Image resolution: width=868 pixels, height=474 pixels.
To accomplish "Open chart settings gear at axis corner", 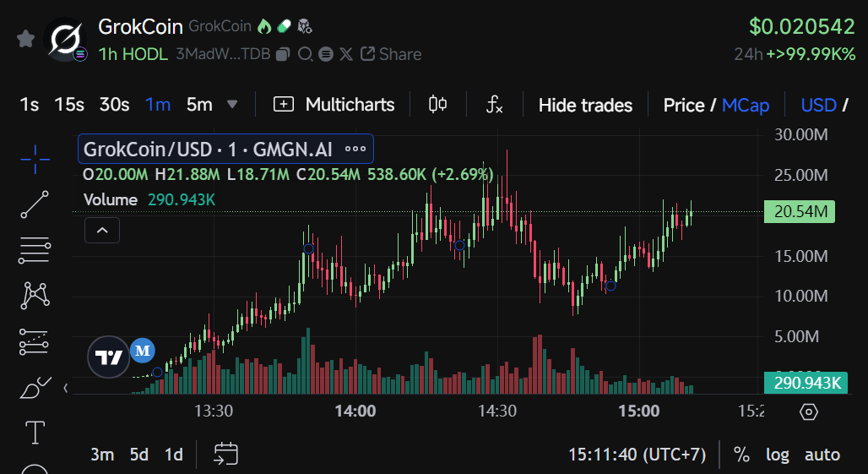I will (x=809, y=411).
